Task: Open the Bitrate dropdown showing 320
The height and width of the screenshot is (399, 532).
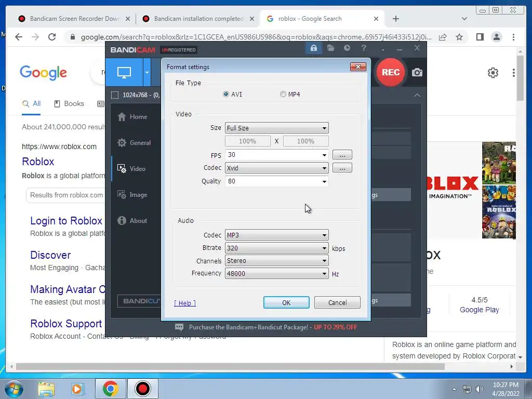Action: (x=276, y=248)
